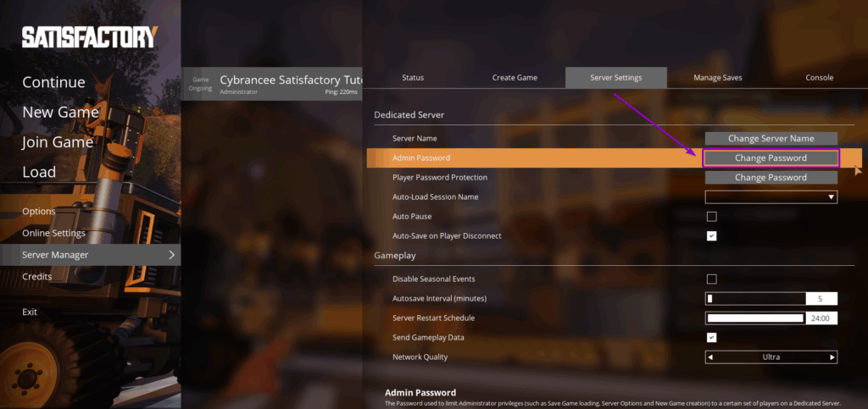Open the Create Game tab

[x=515, y=78]
